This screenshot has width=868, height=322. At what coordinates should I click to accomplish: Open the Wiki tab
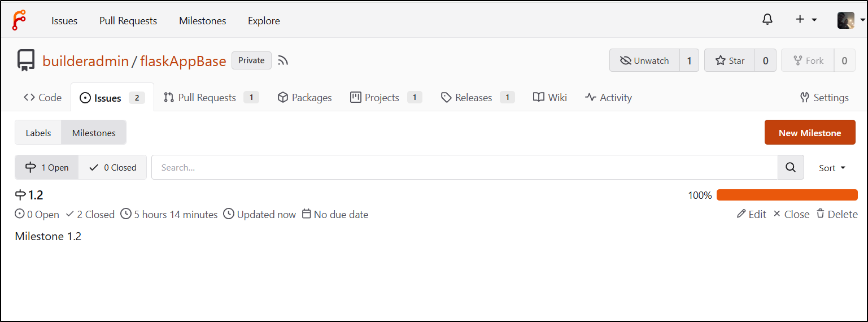(x=550, y=97)
